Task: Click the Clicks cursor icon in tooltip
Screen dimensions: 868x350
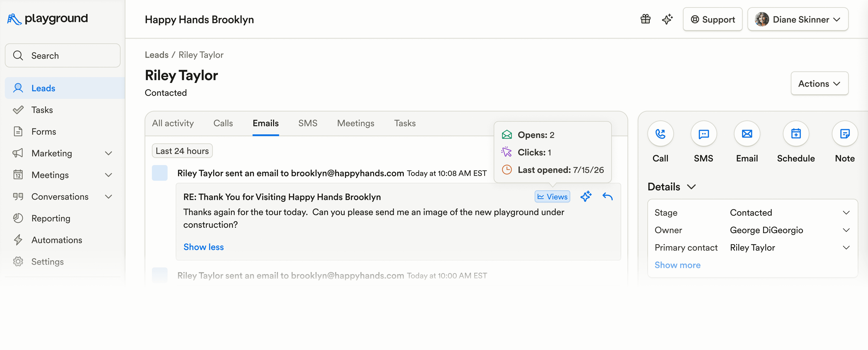Action: [x=507, y=152]
